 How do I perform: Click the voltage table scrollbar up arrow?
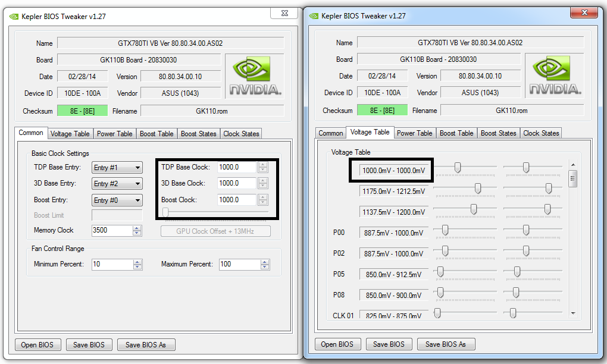pyautogui.click(x=573, y=165)
